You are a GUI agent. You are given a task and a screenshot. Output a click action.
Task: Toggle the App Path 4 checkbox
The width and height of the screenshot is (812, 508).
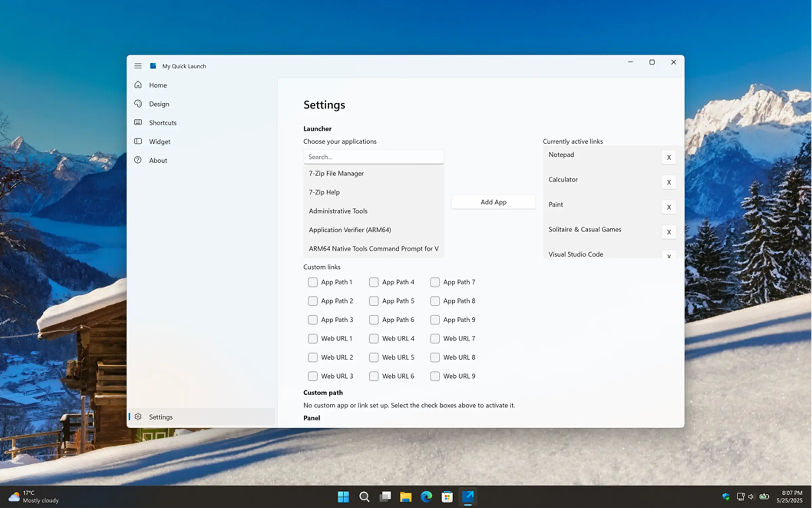pyautogui.click(x=374, y=282)
